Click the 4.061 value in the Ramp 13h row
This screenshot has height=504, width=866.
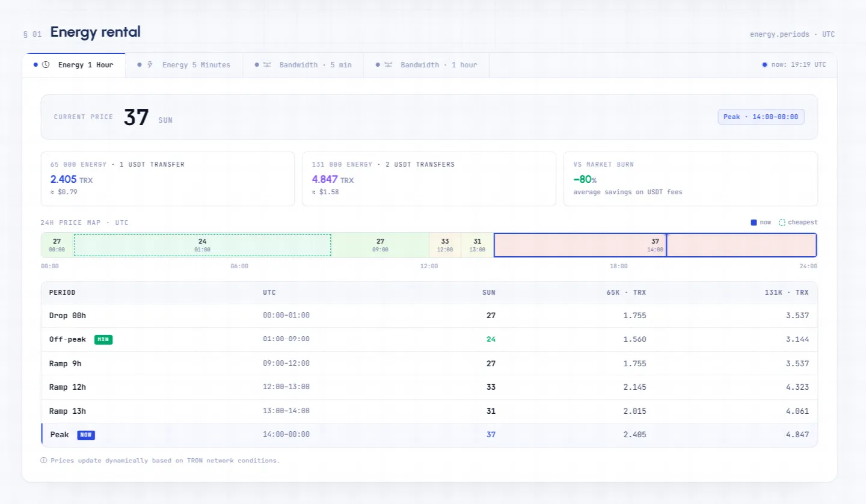pos(798,411)
